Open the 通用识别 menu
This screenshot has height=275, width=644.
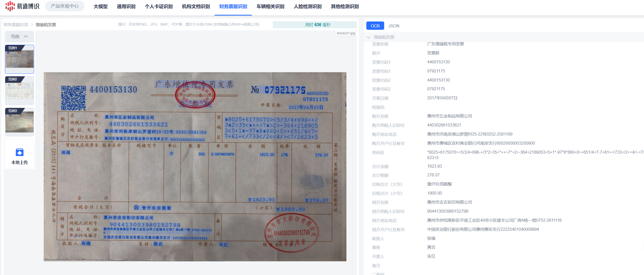coord(126,6)
